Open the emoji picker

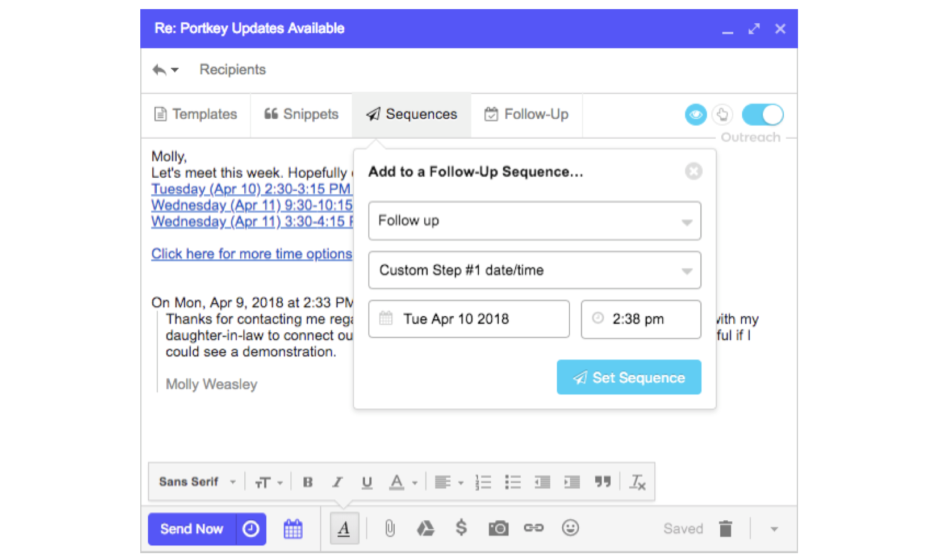click(x=570, y=528)
